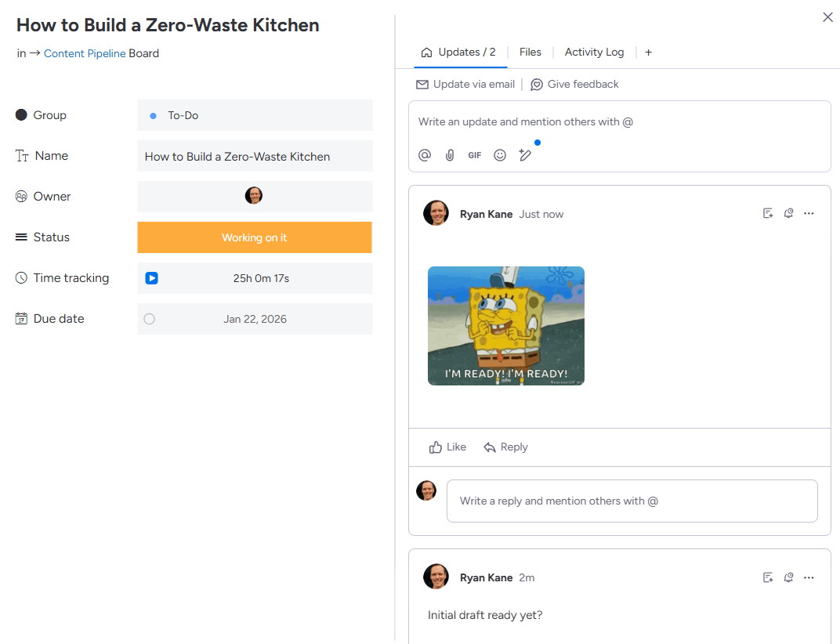Open the Working on it status picker
The height and width of the screenshot is (644, 840).
[x=255, y=237]
